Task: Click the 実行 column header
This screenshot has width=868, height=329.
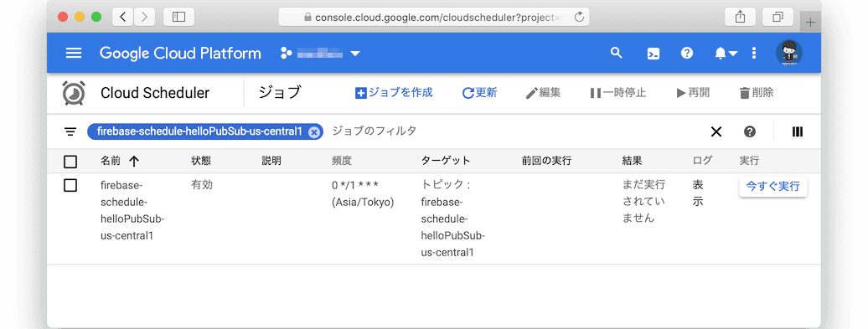Action: tap(749, 161)
